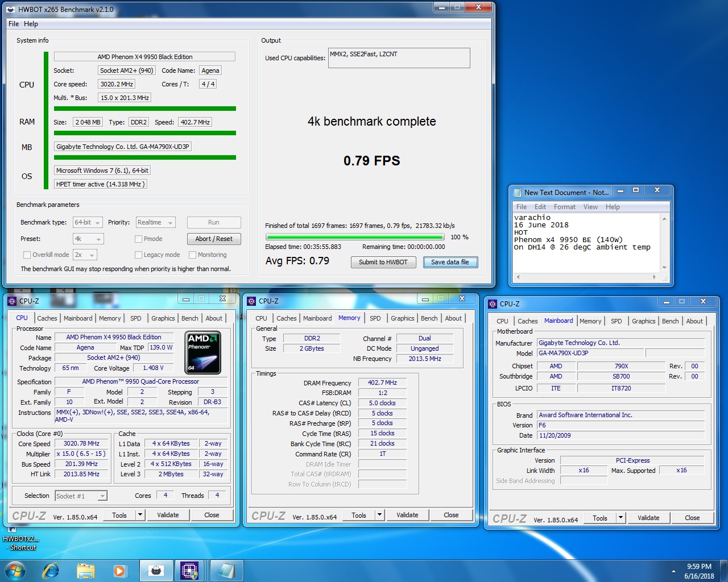Enable Monitoring checkbox

[192, 255]
